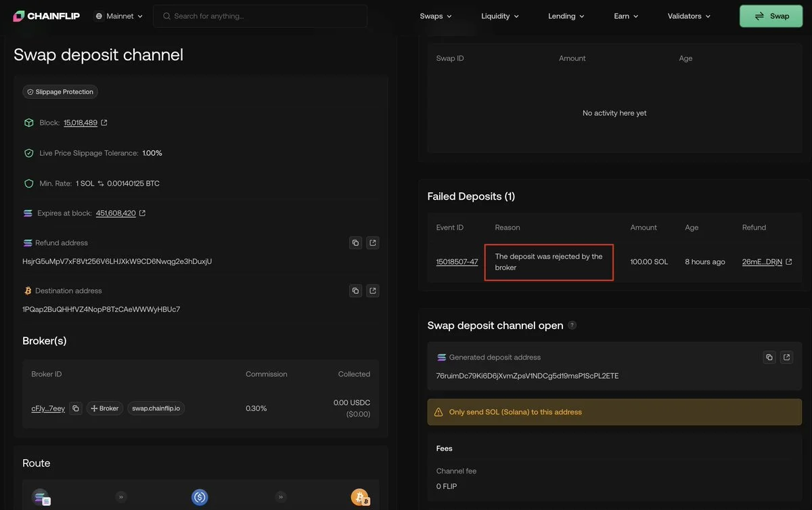Open generated deposit address external link
This screenshot has height=510, width=812.
pos(786,357)
